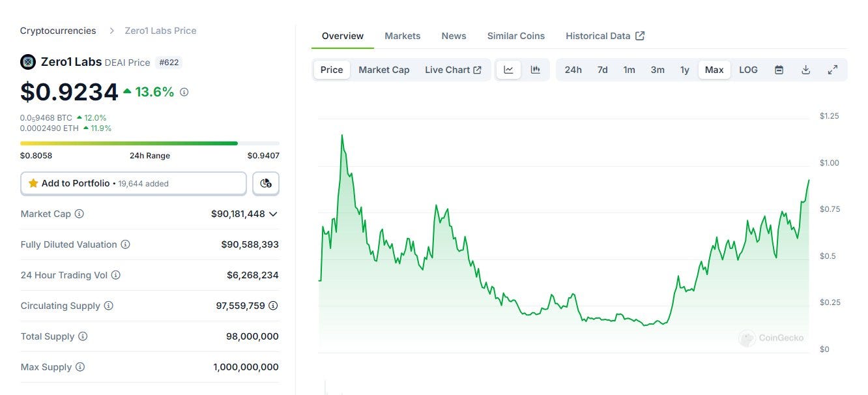Click the $0.8058 range low value
868x395 pixels.
(x=36, y=156)
